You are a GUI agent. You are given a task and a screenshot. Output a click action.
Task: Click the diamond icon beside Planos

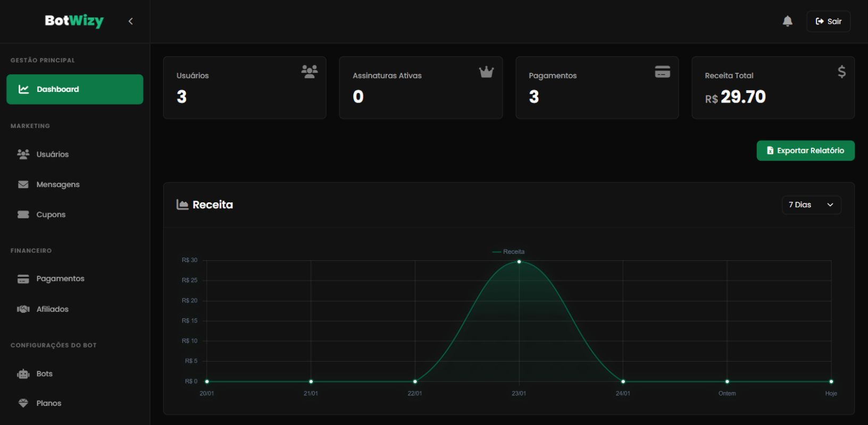click(23, 403)
